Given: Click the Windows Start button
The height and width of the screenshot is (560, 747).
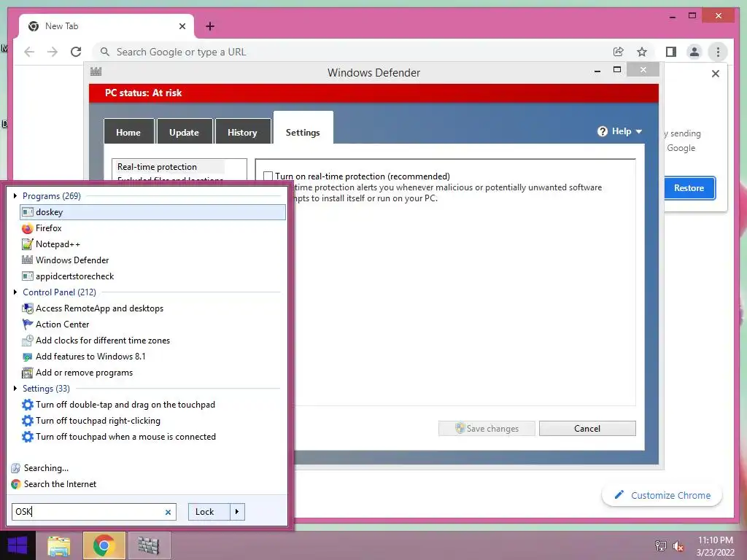Looking at the screenshot, I should (x=18, y=545).
